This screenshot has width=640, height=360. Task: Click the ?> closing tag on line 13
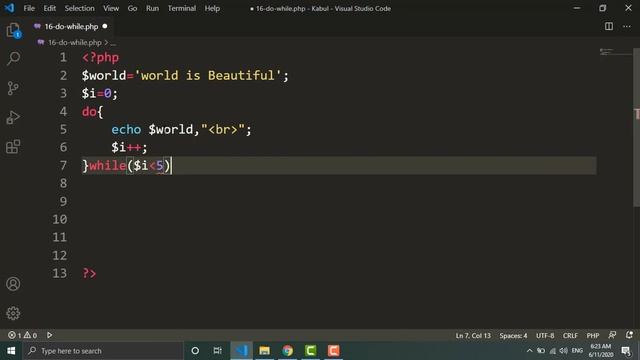pos(89,273)
